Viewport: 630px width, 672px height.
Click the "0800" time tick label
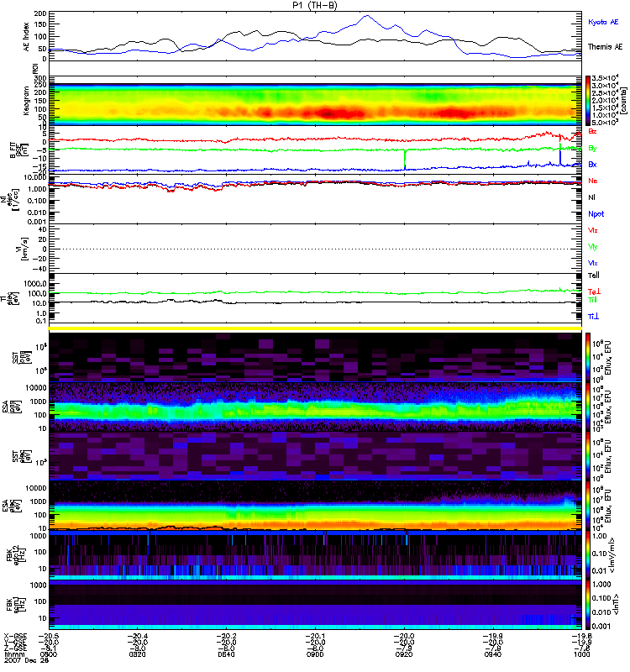[x=49, y=654]
